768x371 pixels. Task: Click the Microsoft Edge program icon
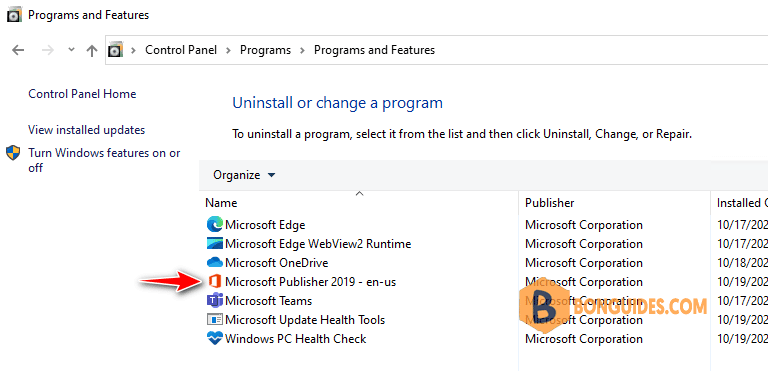(215, 225)
